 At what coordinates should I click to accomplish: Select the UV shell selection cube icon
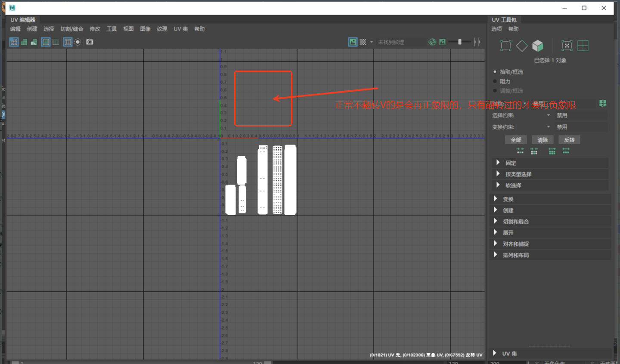point(538,46)
